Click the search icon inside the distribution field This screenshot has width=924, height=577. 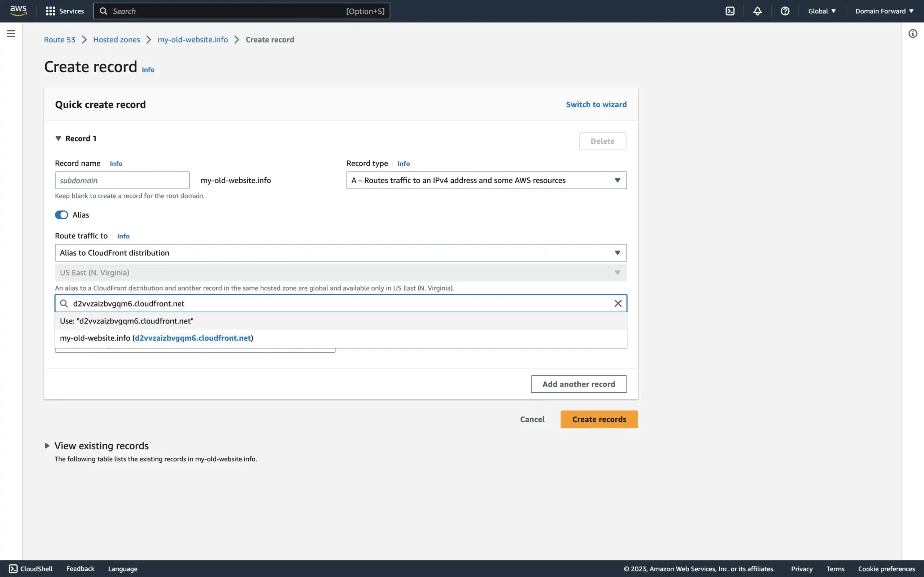click(x=64, y=303)
